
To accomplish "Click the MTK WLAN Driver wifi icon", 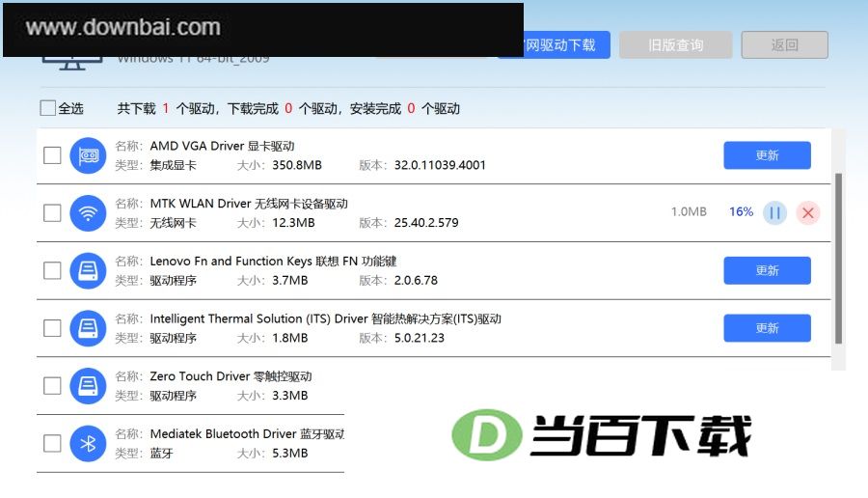I will (88, 213).
